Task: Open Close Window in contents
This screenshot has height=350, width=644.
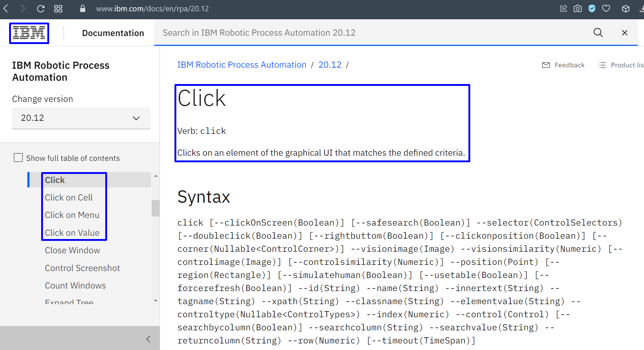Action: click(72, 250)
